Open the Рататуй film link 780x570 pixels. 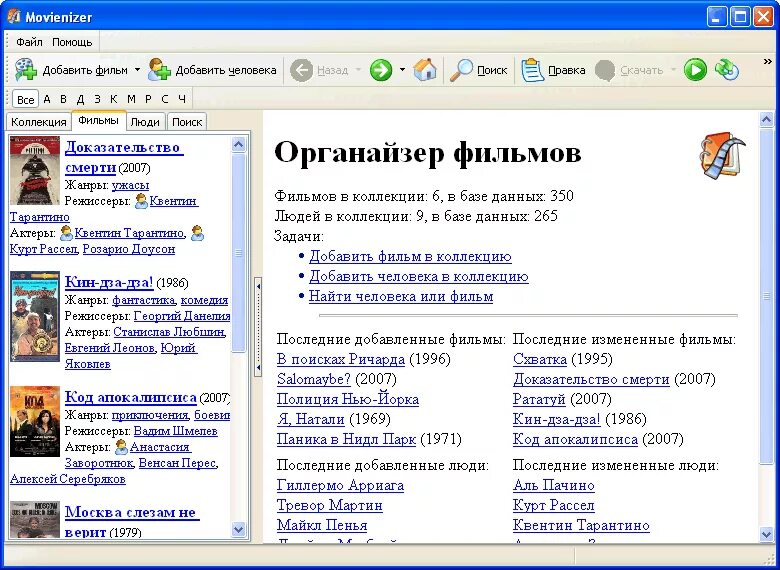pyautogui.click(x=539, y=399)
